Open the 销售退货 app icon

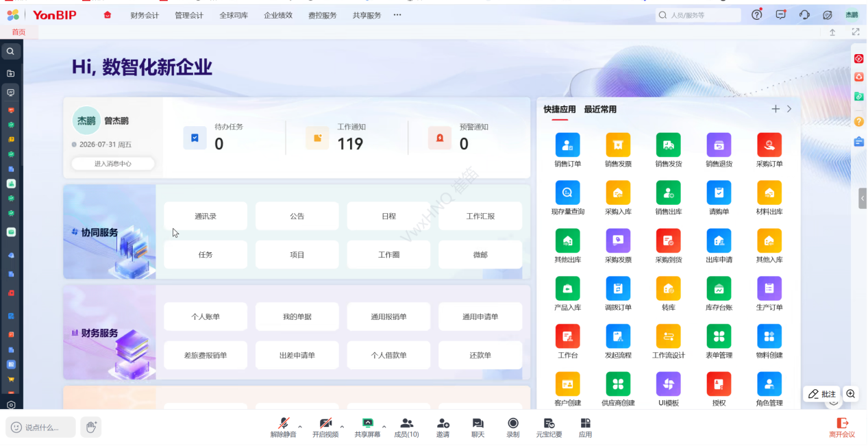[x=719, y=145]
